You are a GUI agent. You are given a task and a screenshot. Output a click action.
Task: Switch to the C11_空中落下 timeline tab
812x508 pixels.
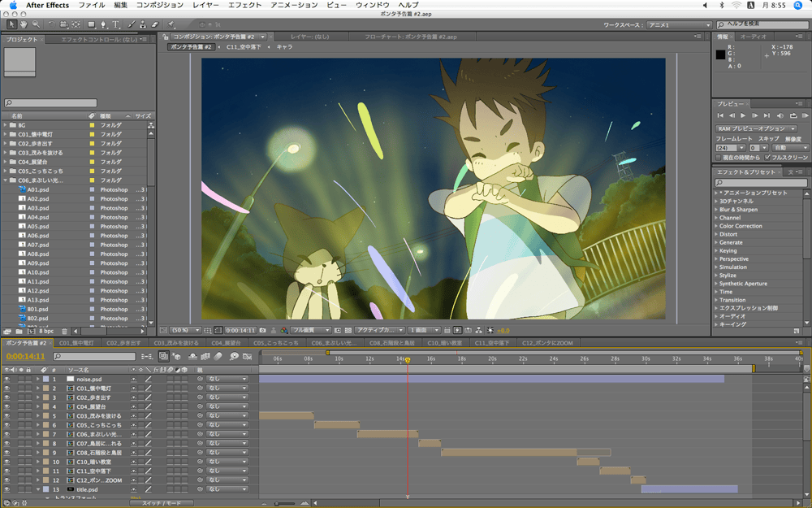click(x=492, y=343)
